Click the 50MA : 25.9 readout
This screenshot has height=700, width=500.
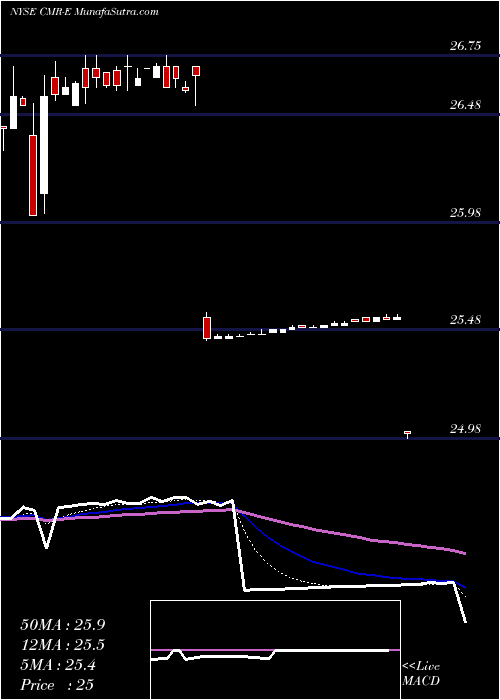pyautogui.click(x=62, y=625)
